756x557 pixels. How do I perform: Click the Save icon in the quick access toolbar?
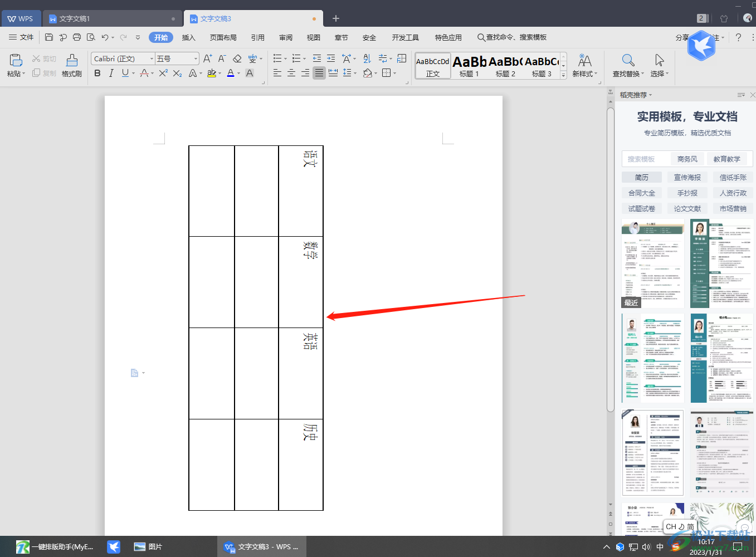pos(49,37)
